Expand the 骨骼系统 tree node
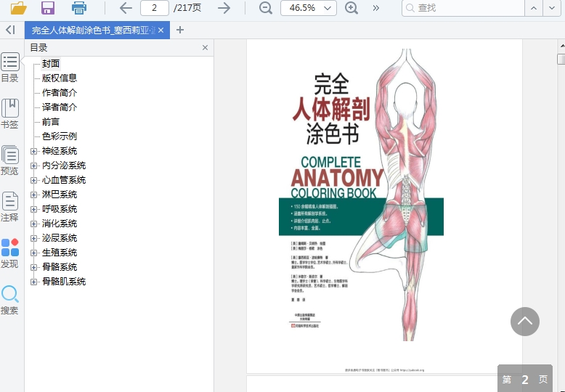Image resolution: width=565 pixels, height=392 pixels. coord(33,267)
